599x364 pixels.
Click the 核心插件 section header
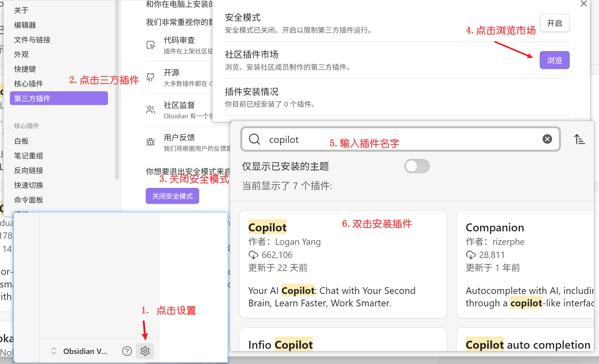point(26,126)
